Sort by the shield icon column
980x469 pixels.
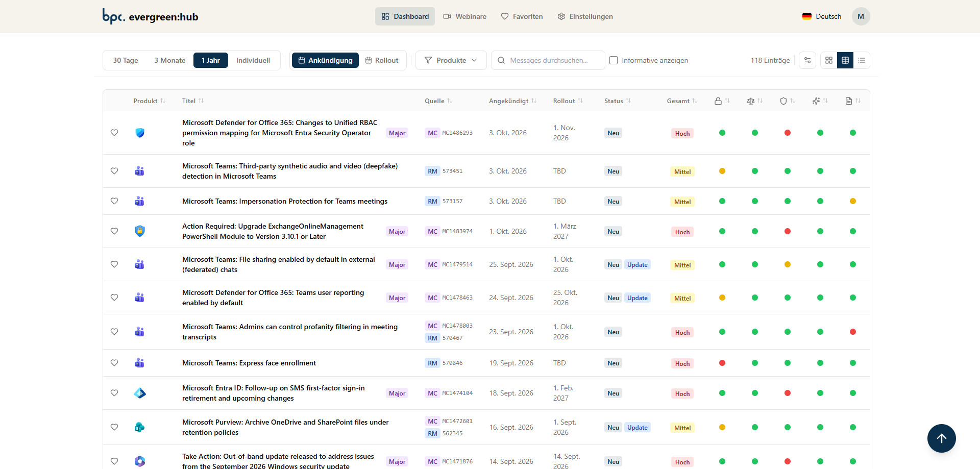(x=788, y=101)
